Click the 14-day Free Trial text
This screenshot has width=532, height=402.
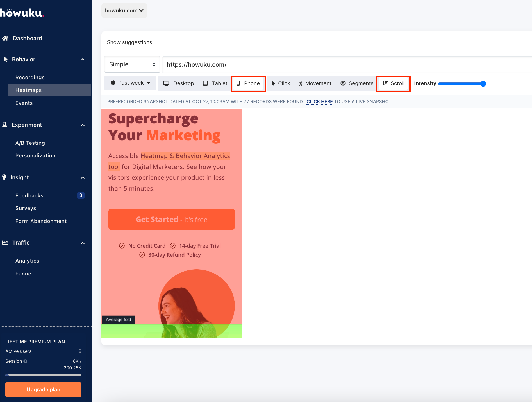[x=200, y=246]
